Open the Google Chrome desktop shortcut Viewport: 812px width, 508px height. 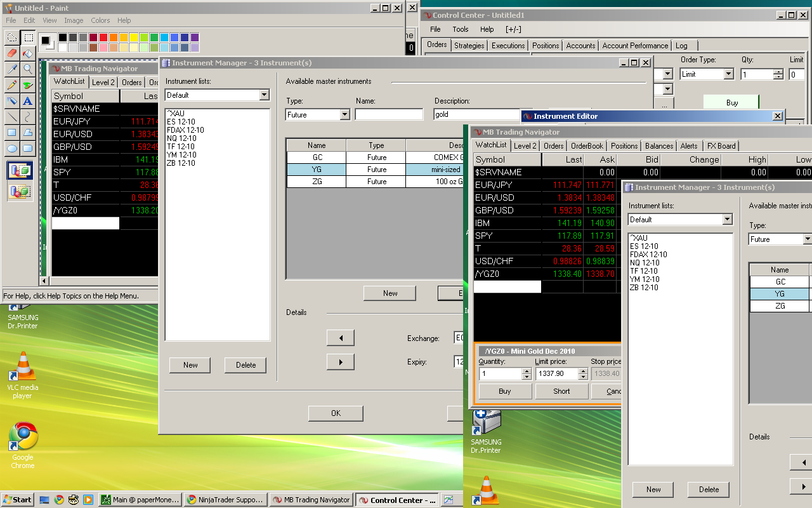click(x=23, y=437)
